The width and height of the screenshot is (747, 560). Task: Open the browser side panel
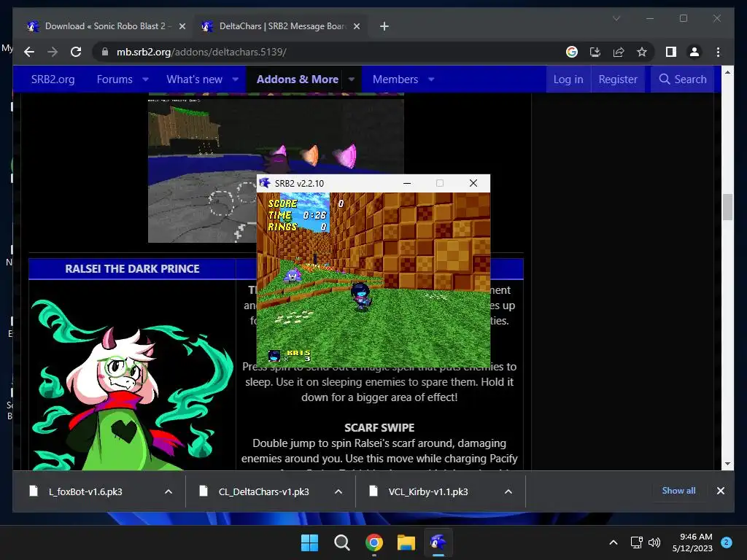click(x=671, y=52)
